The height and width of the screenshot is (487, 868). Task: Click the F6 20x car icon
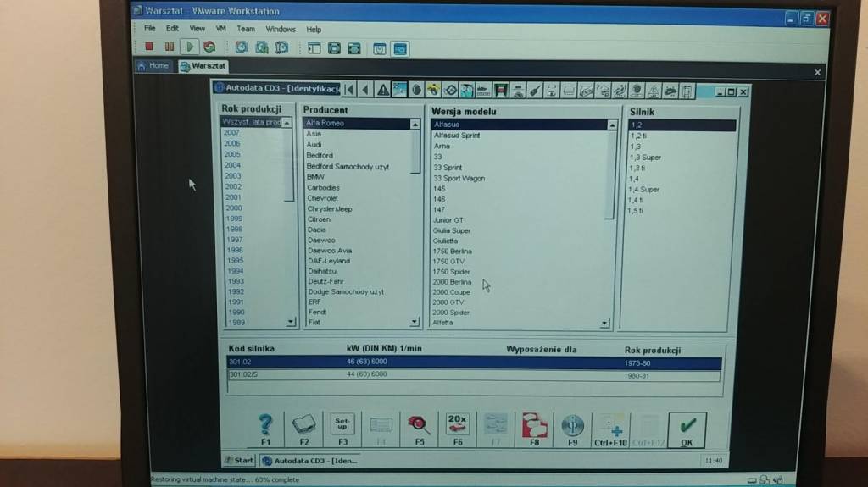[x=457, y=429]
